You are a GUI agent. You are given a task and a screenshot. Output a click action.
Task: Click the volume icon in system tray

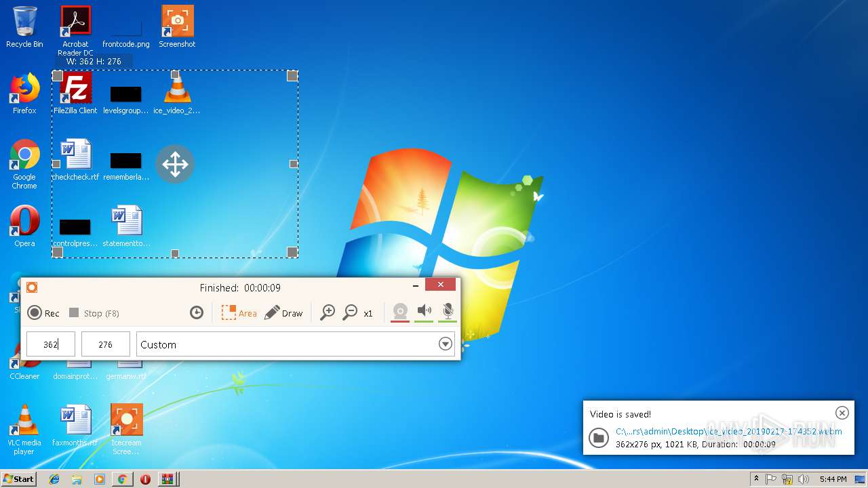803,479
